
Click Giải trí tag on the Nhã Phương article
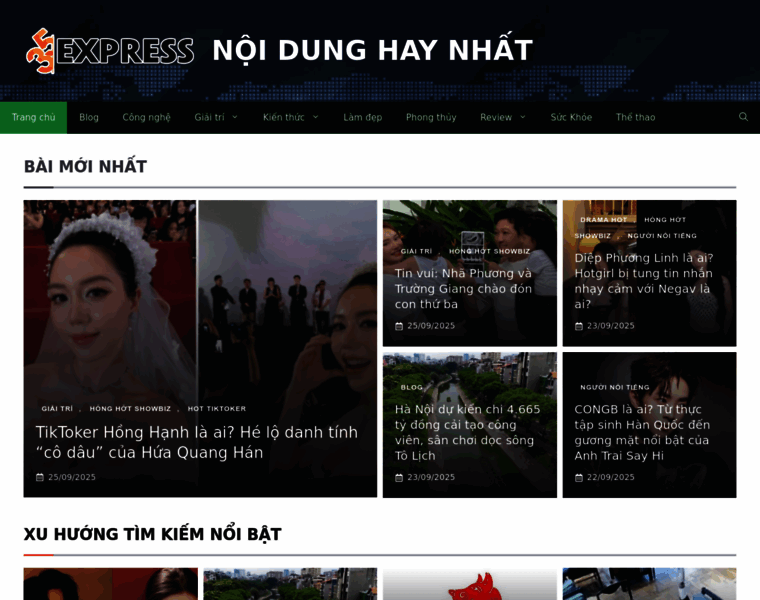(x=416, y=251)
